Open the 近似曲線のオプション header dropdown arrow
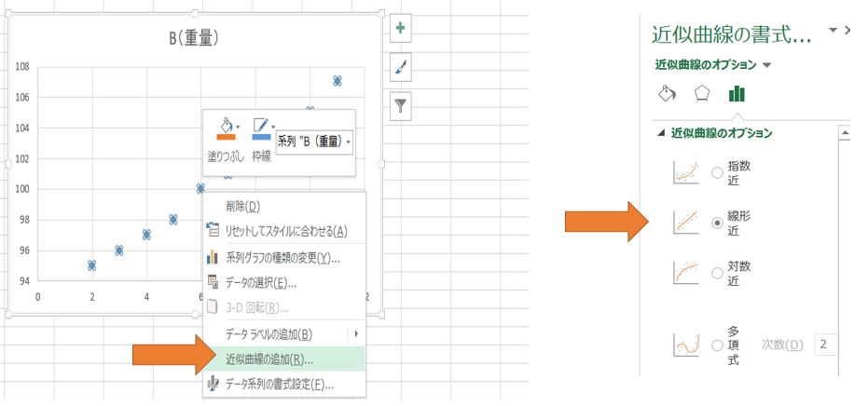The image size is (868, 406). 766,64
